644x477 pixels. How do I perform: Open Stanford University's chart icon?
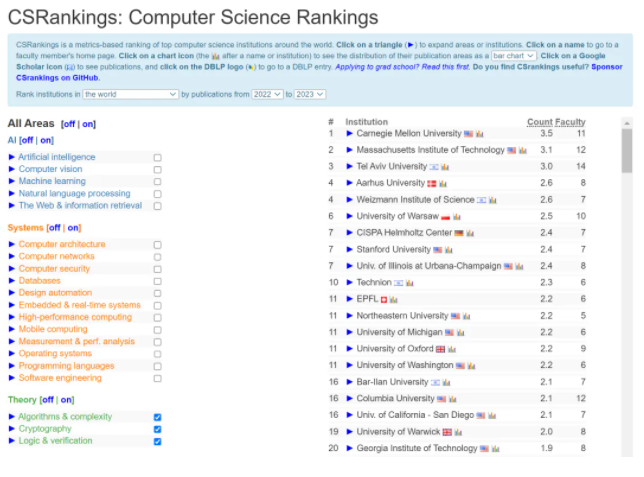[448, 250]
